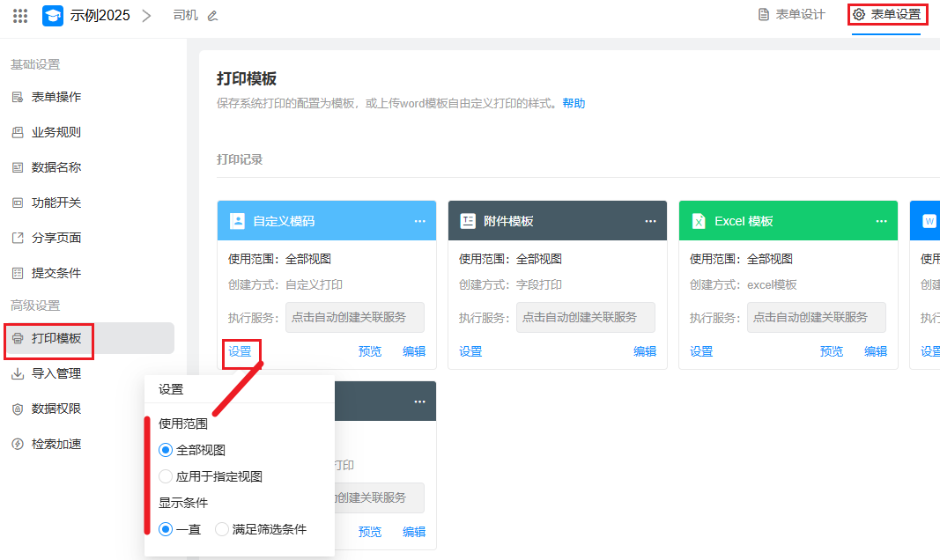
Task: Select the 全部视图 radio option
Action: pos(166,450)
